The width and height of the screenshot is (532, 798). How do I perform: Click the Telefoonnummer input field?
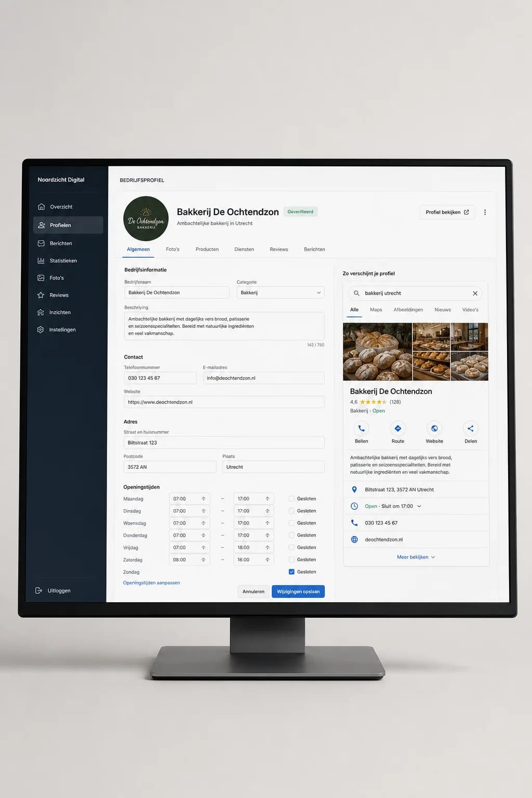pyautogui.click(x=160, y=378)
